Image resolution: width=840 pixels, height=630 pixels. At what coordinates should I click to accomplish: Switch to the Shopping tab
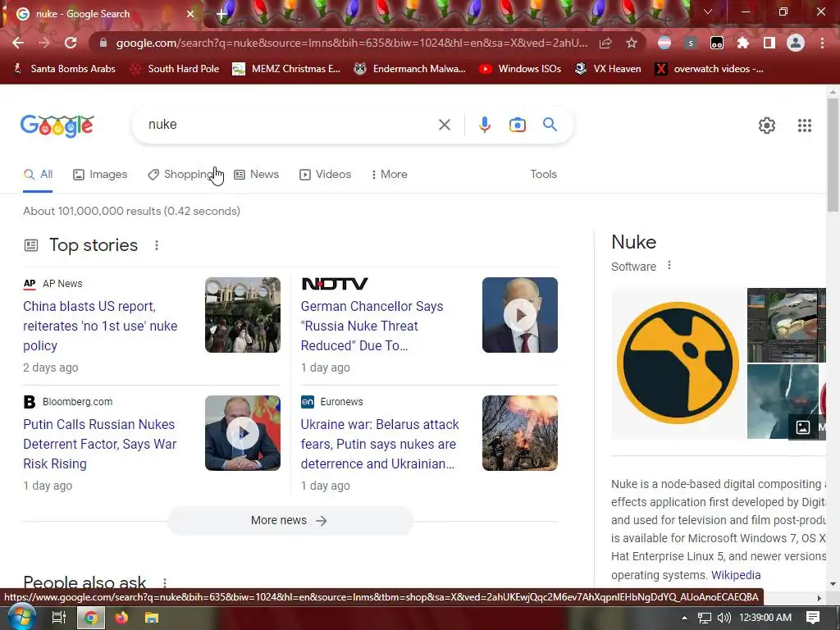tap(181, 174)
